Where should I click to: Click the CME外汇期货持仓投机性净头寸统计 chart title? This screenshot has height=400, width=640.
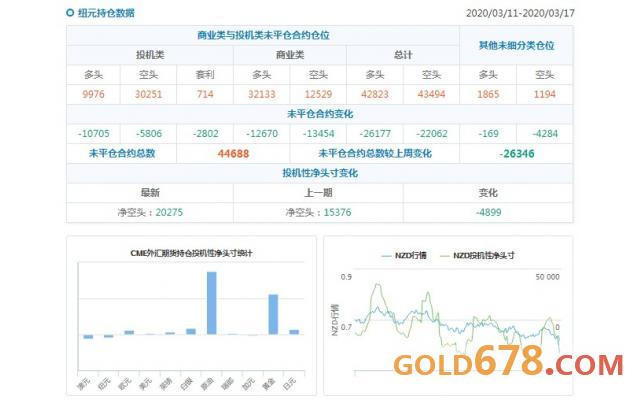pos(191,253)
